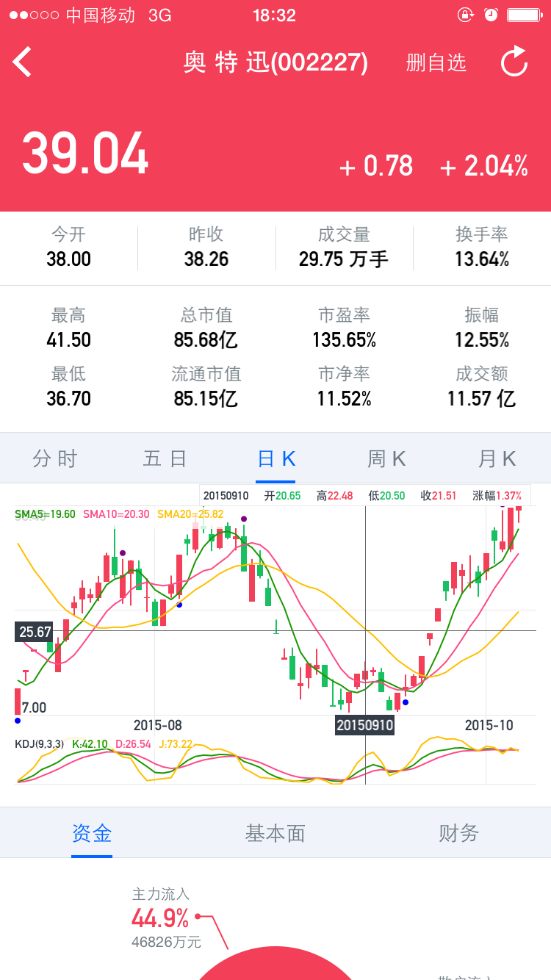The width and height of the screenshot is (551, 980).
Task: Tap the rotation lock status icon
Action: (465, 15)
